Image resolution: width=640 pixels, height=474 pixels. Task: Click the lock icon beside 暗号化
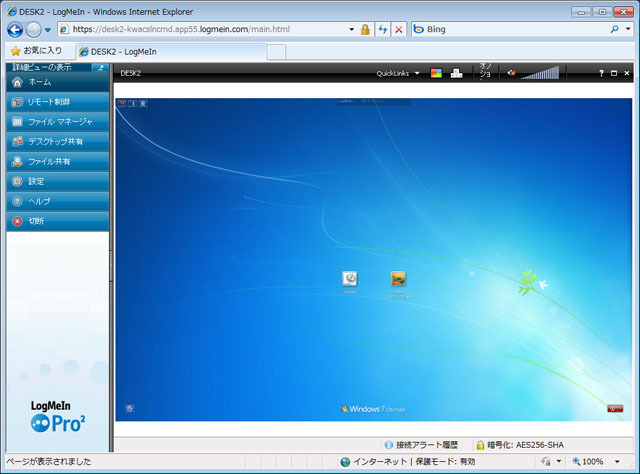coord(480,445)
